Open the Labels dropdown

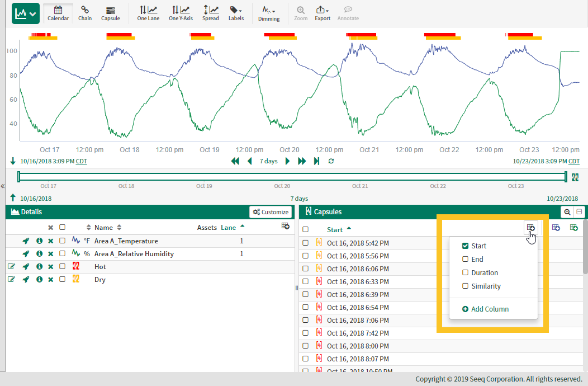click(x=236, y=13)
